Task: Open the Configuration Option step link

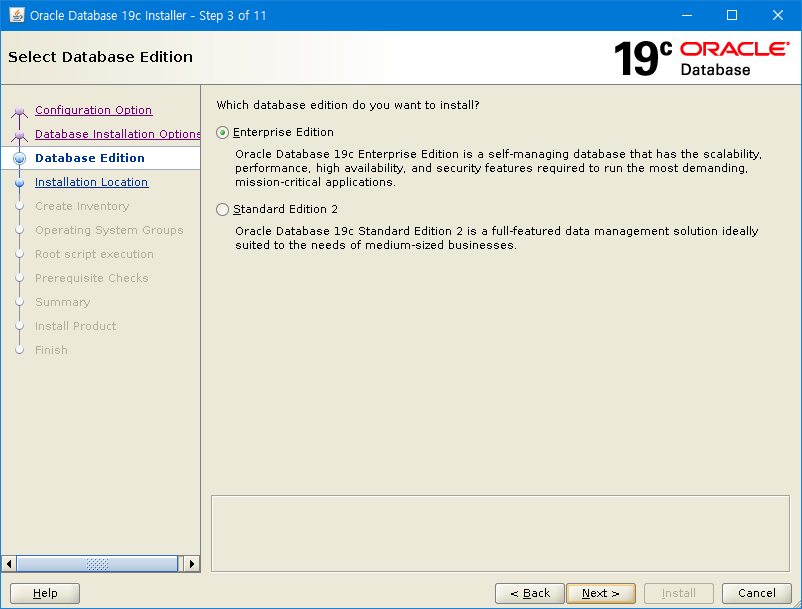Action: click(x=93, y=110)
